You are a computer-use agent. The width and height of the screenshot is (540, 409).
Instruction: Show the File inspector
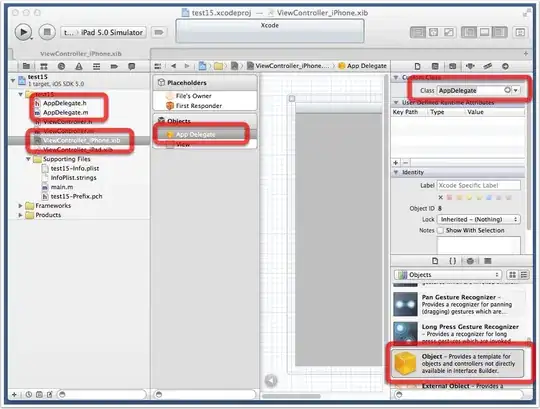click(x=418, y=66)
